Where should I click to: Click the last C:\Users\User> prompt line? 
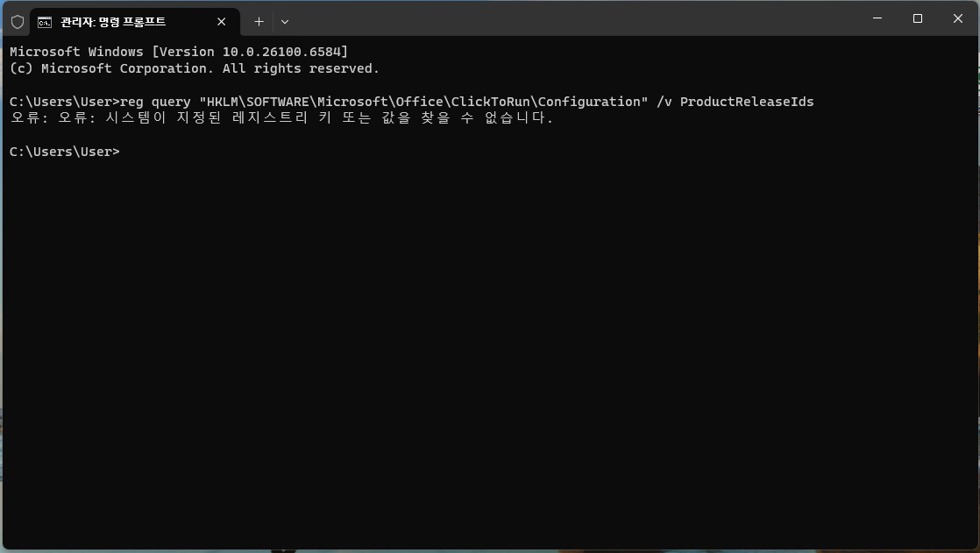[x=64, y=152]
